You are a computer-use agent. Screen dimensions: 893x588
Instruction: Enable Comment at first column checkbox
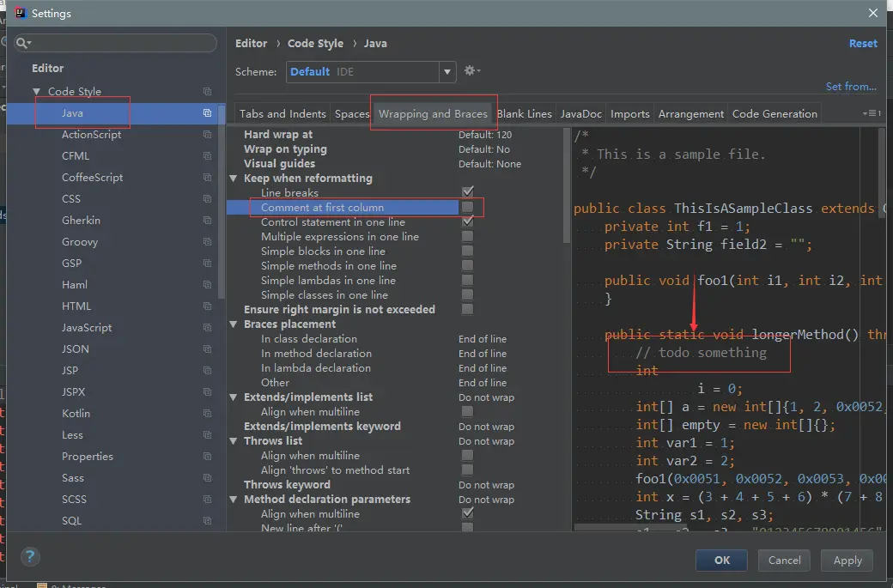coord(468,207)
